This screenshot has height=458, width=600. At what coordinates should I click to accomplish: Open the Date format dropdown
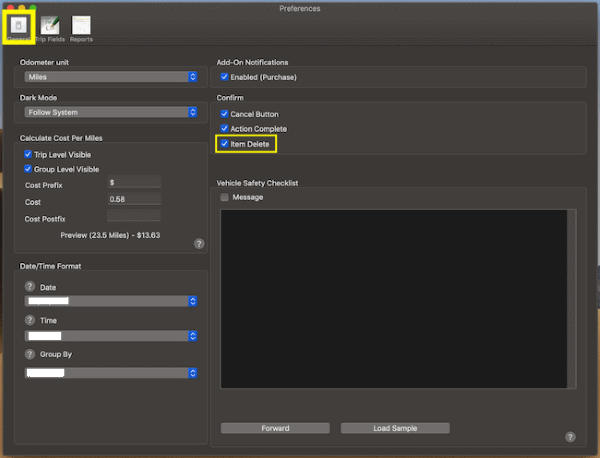tap(110, 301)
